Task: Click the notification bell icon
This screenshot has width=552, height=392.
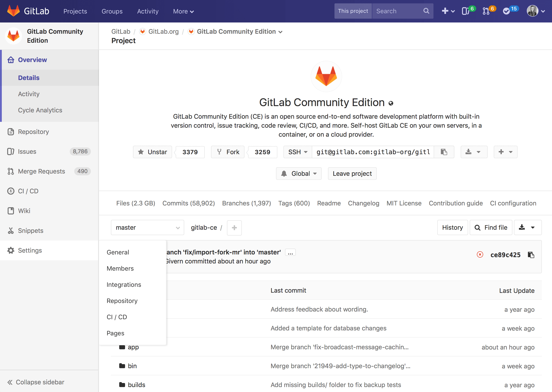Action: [284, 173]
